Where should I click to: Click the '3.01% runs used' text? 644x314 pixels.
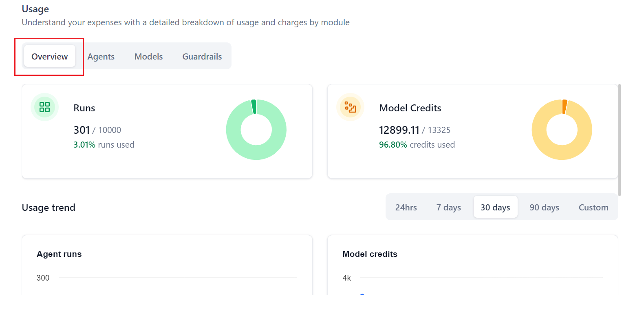104,145
